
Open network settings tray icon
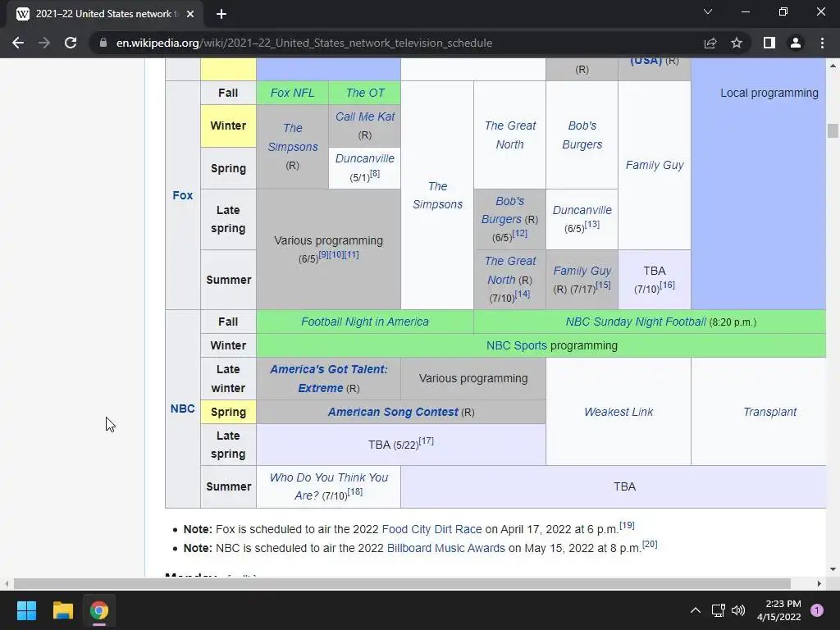[718, 610]
